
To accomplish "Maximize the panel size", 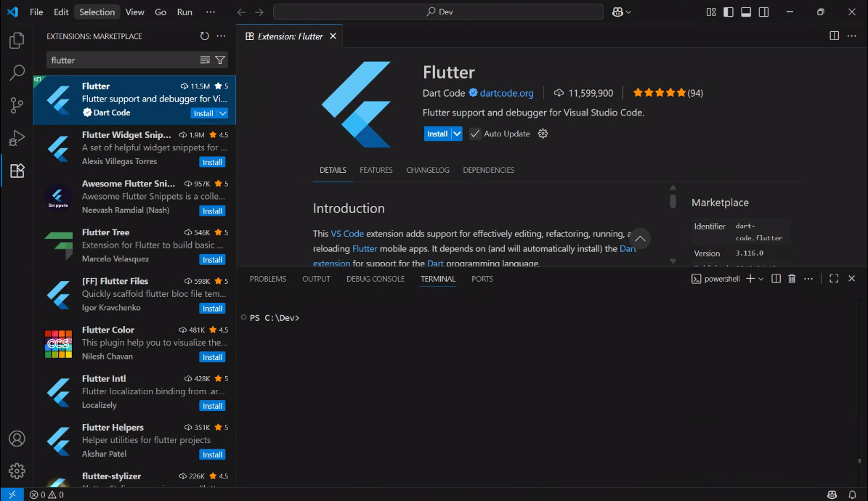I will click(835, 279).
